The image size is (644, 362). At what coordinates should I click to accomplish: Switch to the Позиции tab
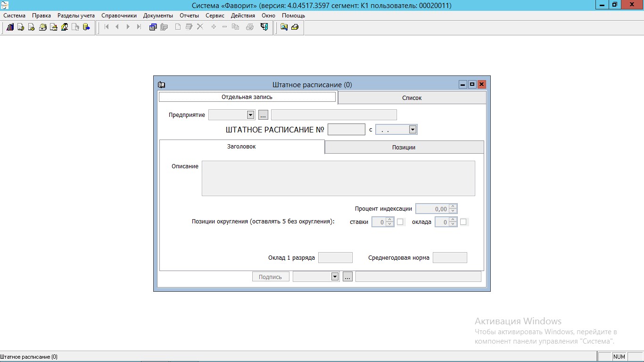coord(404,147)
